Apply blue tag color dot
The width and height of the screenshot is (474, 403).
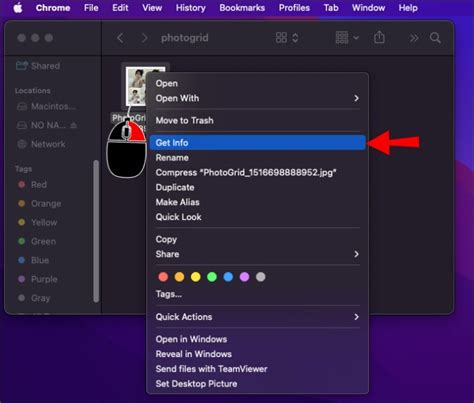(x=228, y=277)
